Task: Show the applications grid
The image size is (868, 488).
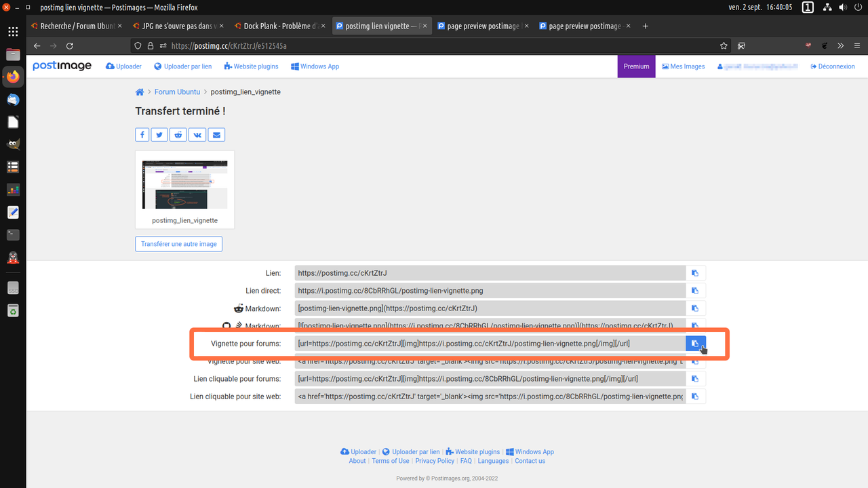Action: coord(13,32)
